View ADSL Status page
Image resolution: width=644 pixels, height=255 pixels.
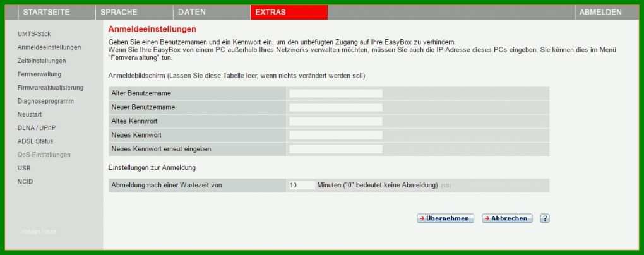pos(35,141)
